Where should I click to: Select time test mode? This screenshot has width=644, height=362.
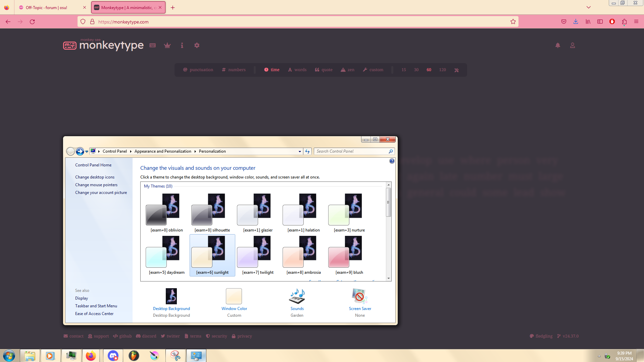(x=271, y=70)
